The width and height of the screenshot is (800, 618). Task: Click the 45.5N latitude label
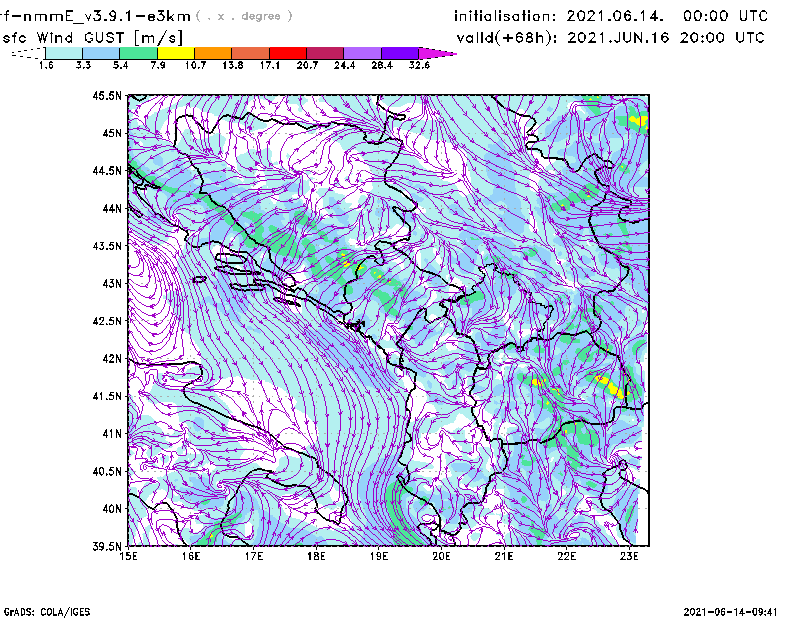[x=107, y=95]
